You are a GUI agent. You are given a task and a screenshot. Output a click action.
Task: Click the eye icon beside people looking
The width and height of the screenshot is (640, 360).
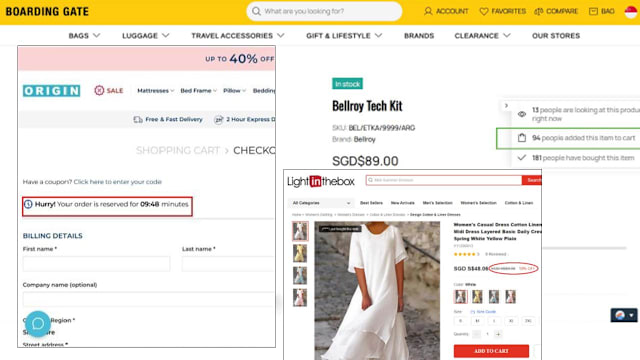coord(522,114)
